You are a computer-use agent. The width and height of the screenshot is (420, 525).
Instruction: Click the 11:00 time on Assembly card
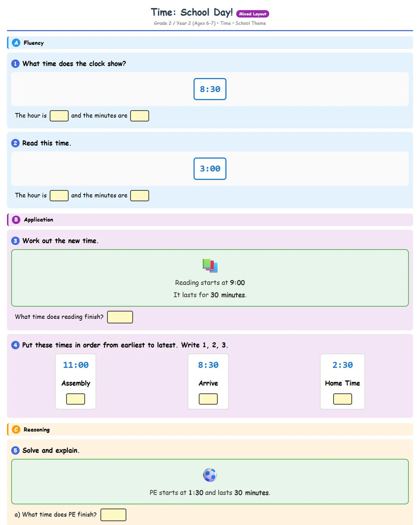point(76,365)
